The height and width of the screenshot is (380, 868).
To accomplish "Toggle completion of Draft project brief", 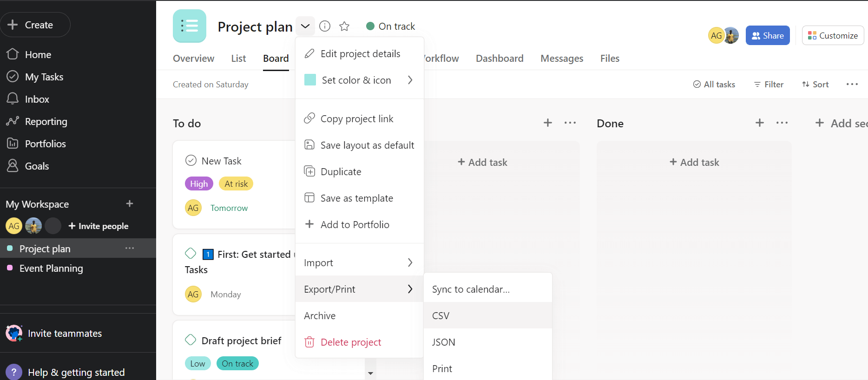I will point(191,340).
